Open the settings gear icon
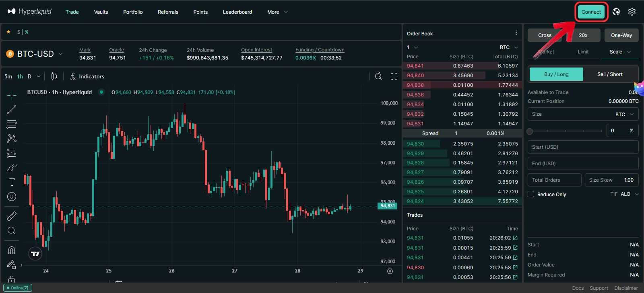Viewport: 644px width, 293px height. pos(632,12)
